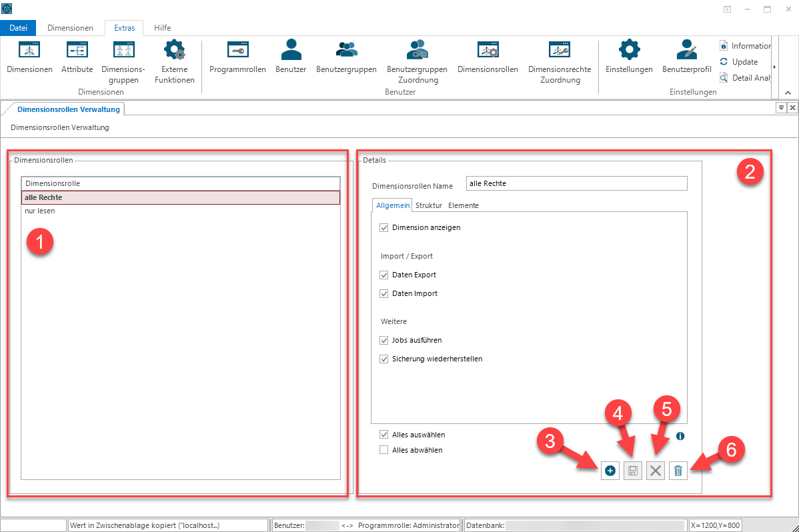Image resolution: width=799 pixels, height=532 pixels.
Task: Click the Datenbank status bar entry
Action: click(x=576, y=525)
